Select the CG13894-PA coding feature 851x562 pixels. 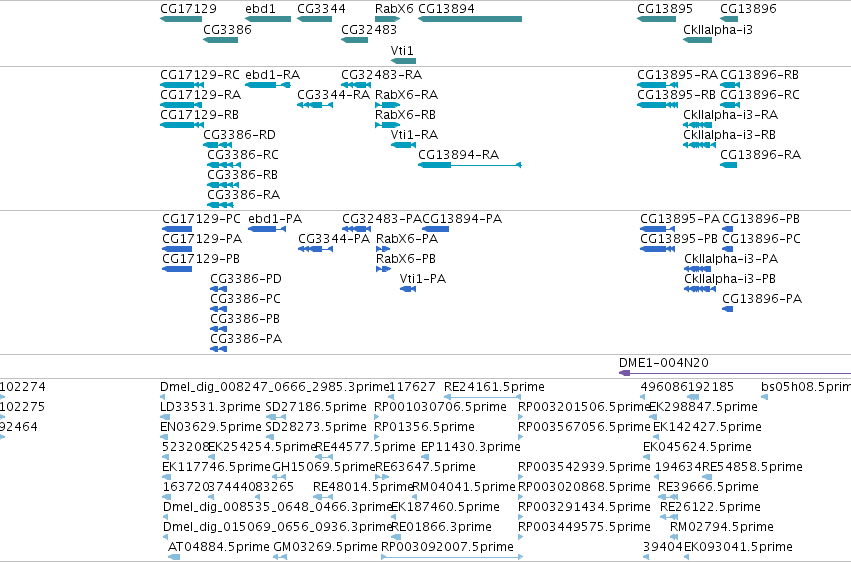point(435,229)
